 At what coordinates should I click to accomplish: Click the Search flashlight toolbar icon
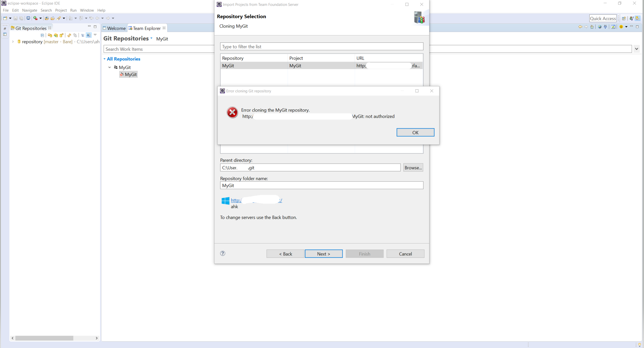point(59,18)
